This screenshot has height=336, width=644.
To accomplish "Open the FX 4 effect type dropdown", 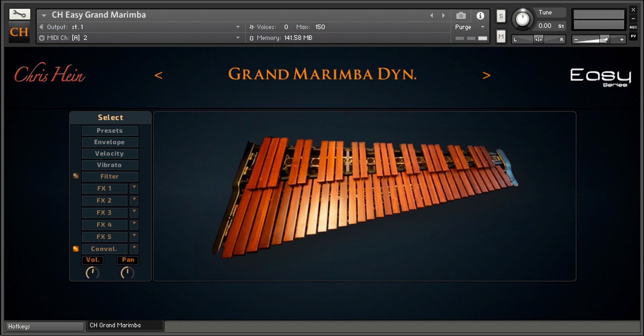I will pos(134,224).
